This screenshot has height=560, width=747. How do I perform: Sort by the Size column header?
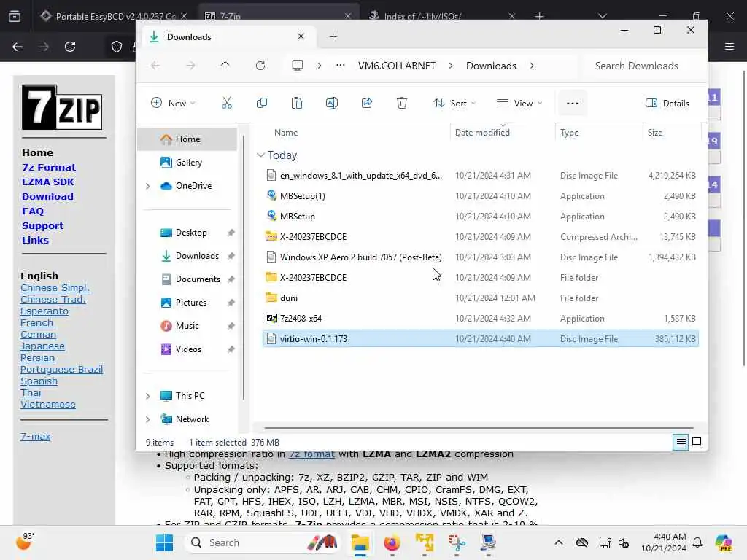pos(654,133)
